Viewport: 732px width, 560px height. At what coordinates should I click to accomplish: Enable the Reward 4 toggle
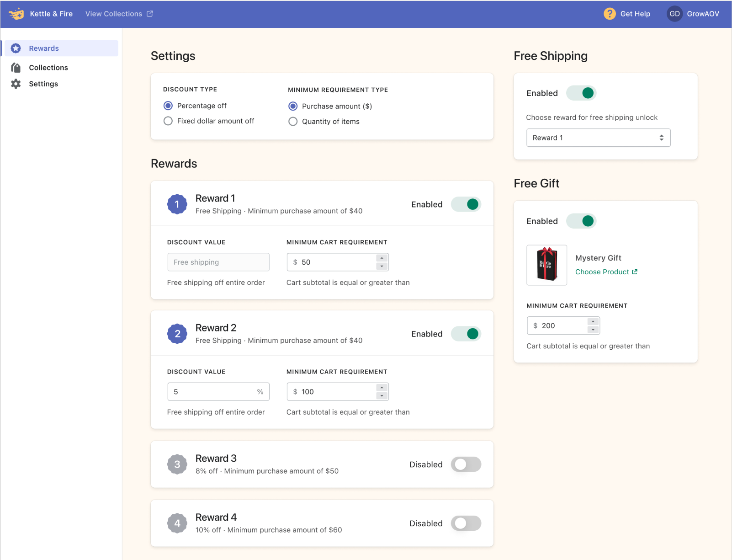(466, 523)
